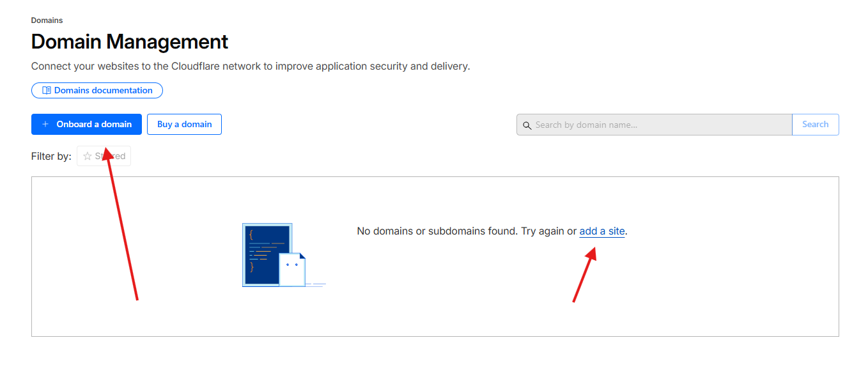Toggle the Starred filter
Viewport: 868px width, 386px height.
104,157
